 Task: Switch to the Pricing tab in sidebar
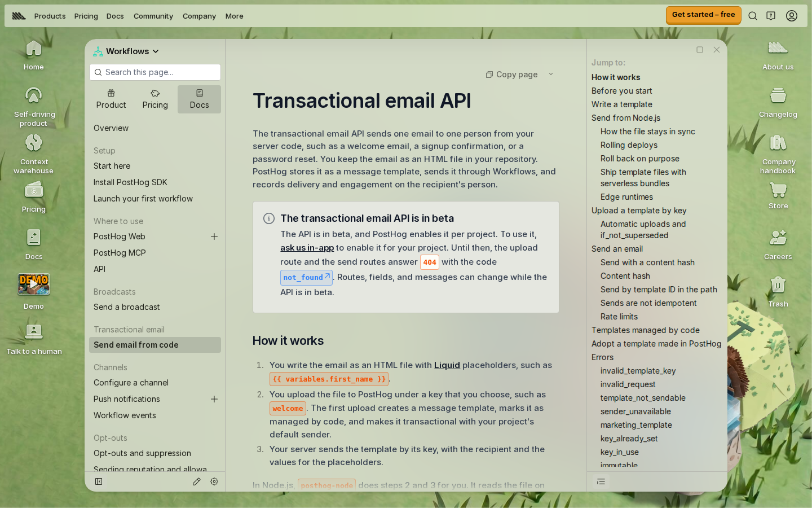(155, 99)
